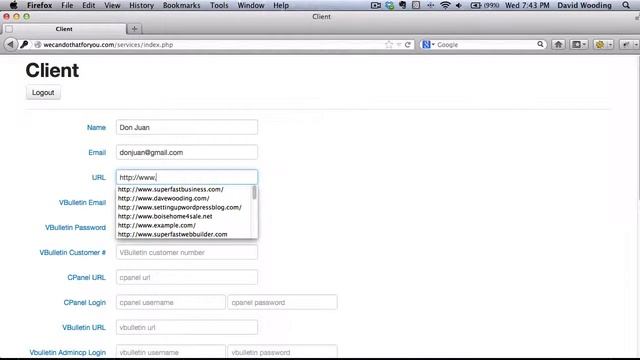Click the site identity globe icon

click(x=38, y=44)
